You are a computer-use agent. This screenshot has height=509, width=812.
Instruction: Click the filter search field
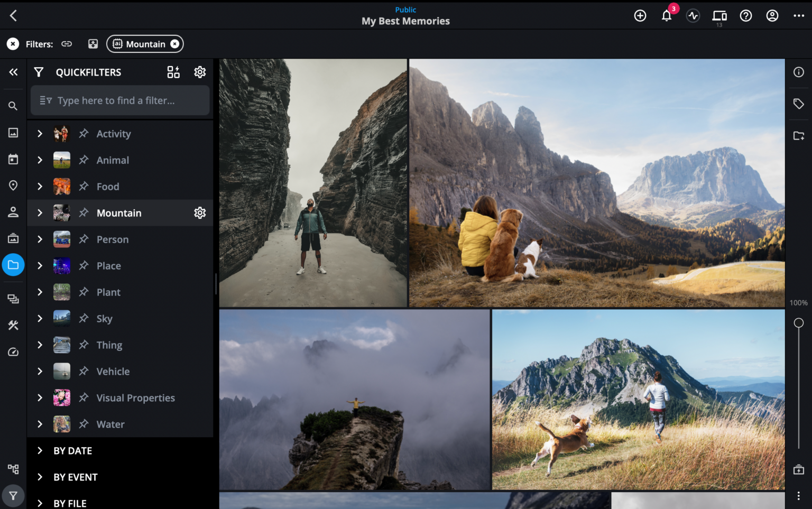pos(120,100)
